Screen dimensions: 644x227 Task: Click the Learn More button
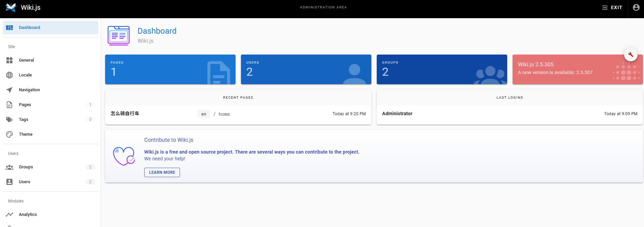tap(162, 172)
